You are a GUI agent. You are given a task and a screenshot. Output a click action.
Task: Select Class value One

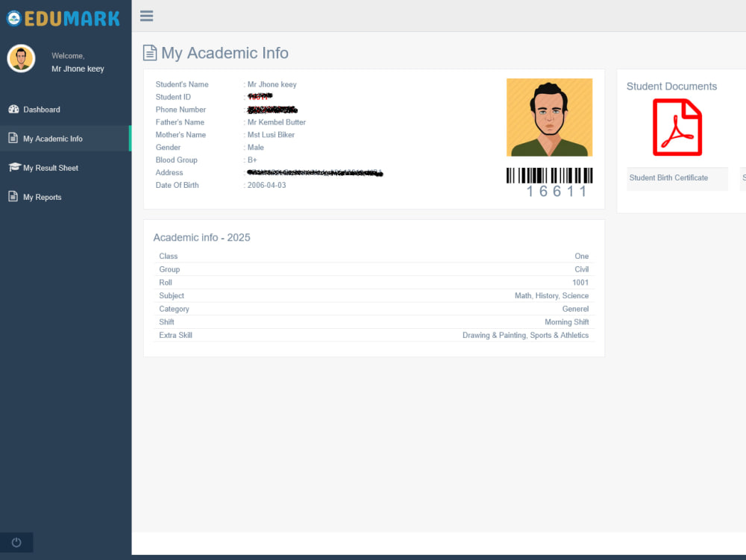(x=581, y=257)
